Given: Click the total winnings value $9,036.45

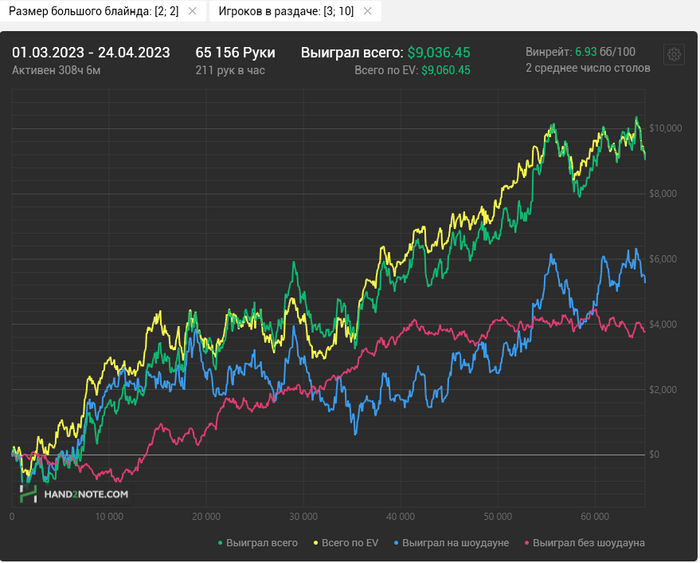Looking at the screenshot, I should (x=439, y=53).
